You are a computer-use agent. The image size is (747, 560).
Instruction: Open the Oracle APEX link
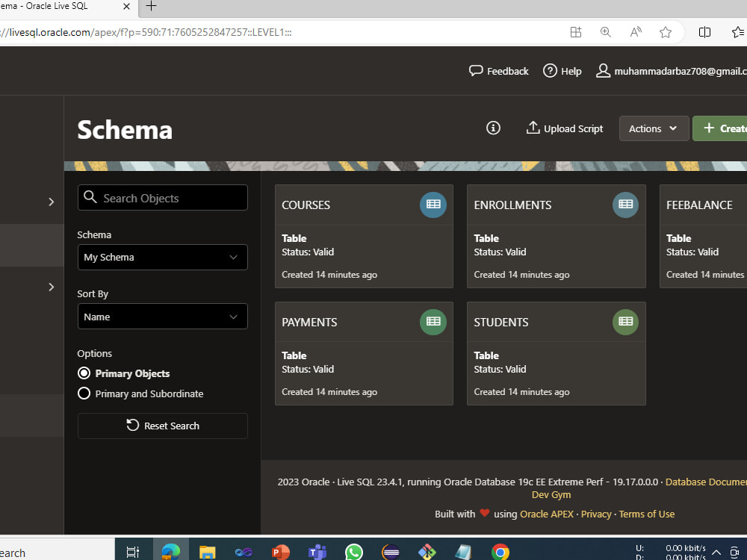tap(547, 514)
